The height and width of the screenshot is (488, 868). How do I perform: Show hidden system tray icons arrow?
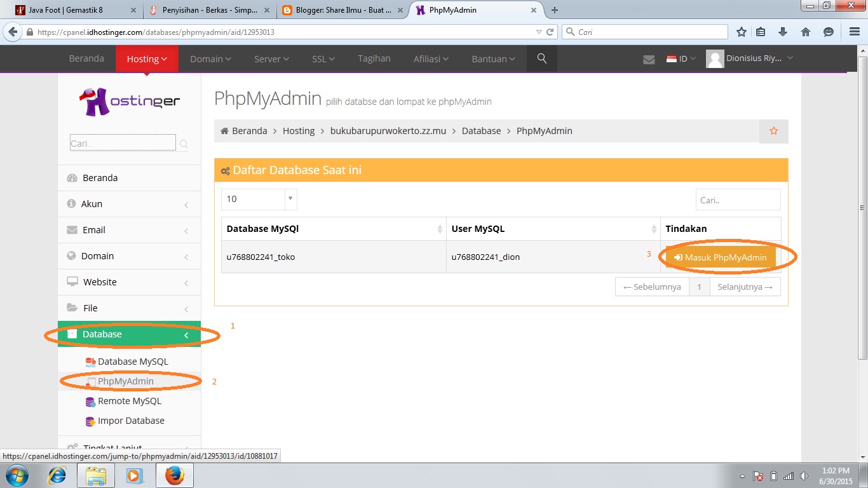click(x=742, y=476)
